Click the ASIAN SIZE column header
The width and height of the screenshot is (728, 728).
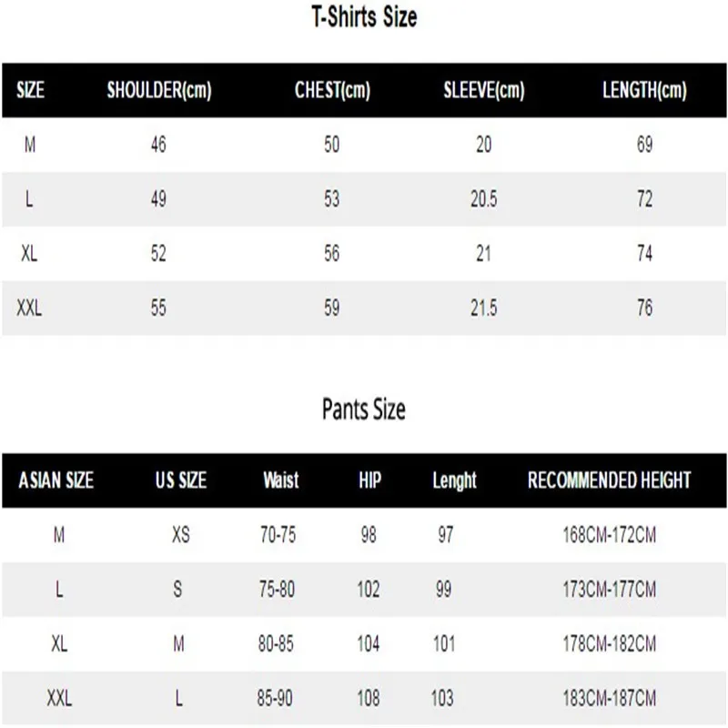point(56,480)
